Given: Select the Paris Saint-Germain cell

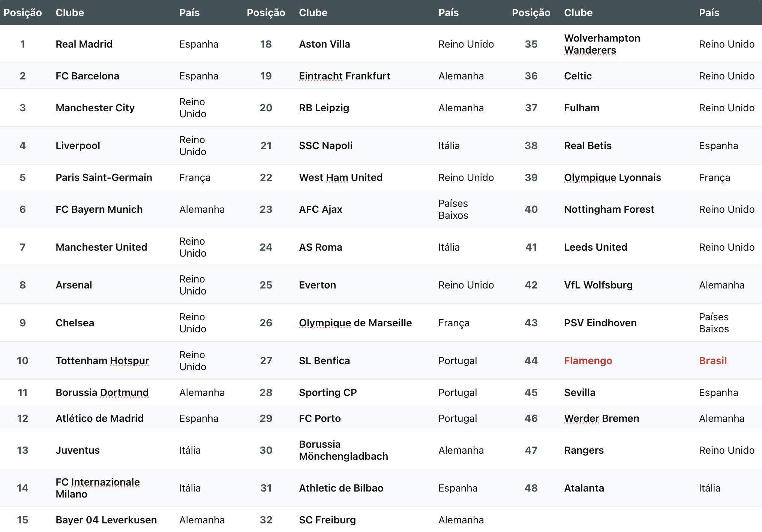Looking at the screenshot, I should [104, 178].
